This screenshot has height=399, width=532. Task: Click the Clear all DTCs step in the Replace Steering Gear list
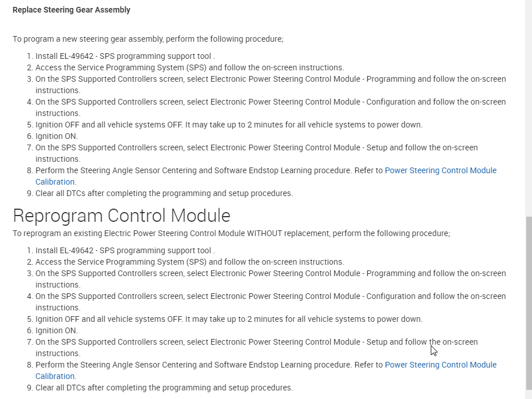[164, 193]
